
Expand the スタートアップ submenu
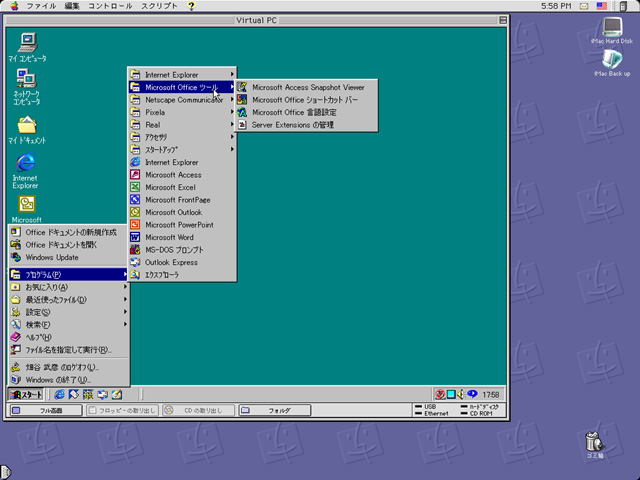[182, 150]
